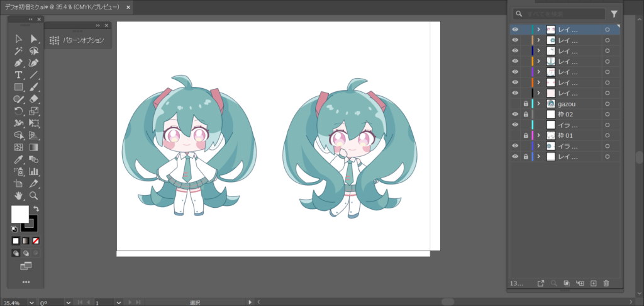Create new layer in Layers panel

pos(593,283)
